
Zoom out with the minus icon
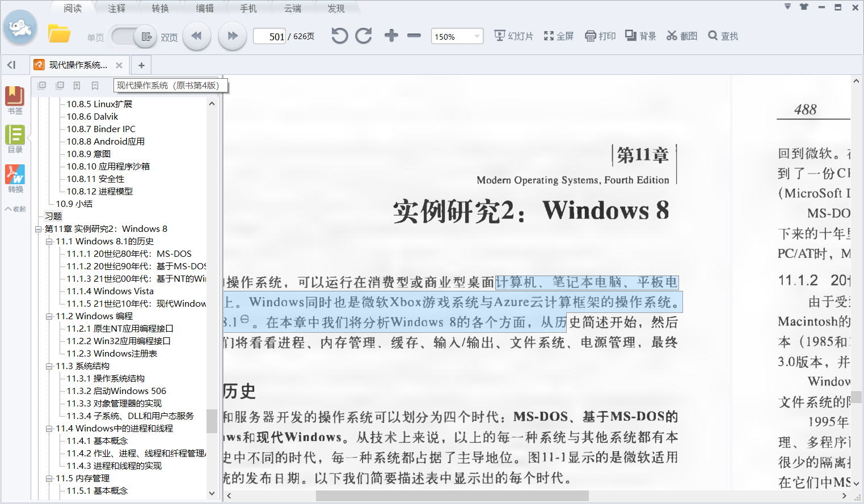(x=414, y=36)
